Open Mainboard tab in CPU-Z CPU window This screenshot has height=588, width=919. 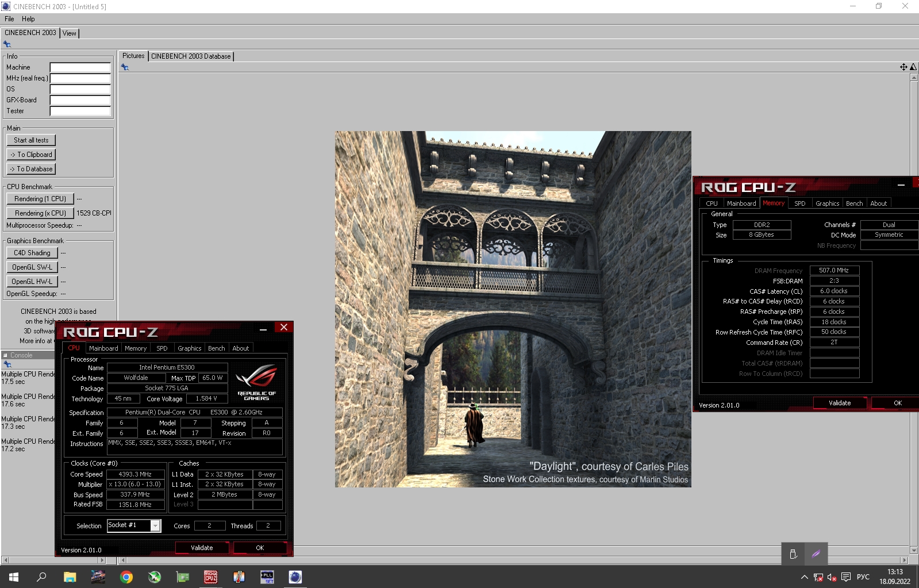coord(103,348)
